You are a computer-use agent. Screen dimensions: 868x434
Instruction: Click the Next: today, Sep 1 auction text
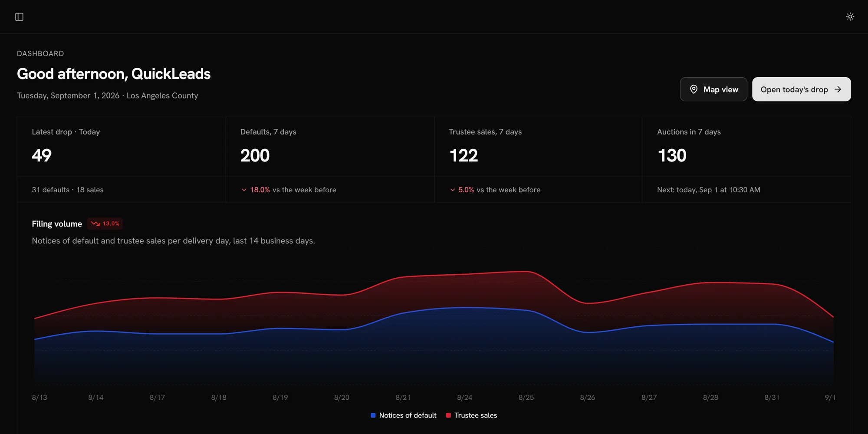tap(709, 190)
